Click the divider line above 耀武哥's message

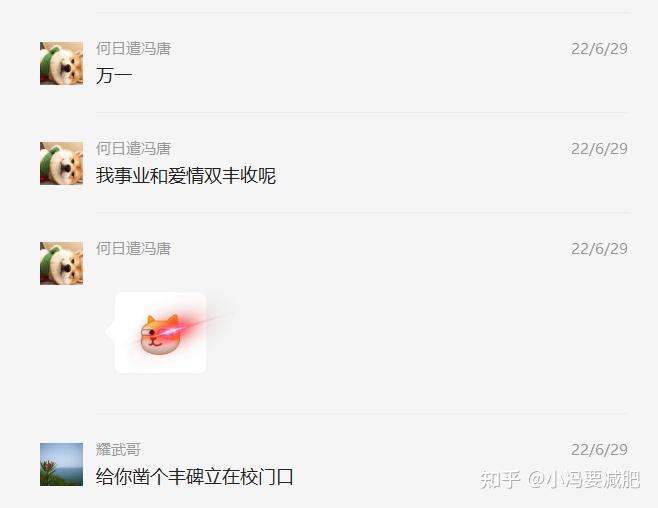(362, 413)
